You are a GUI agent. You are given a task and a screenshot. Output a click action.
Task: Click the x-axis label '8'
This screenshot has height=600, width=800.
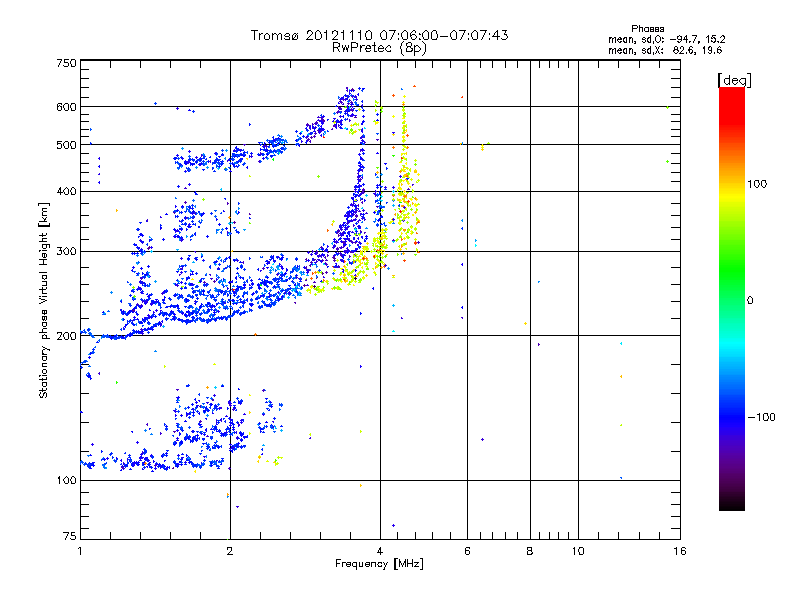point(530,551)
